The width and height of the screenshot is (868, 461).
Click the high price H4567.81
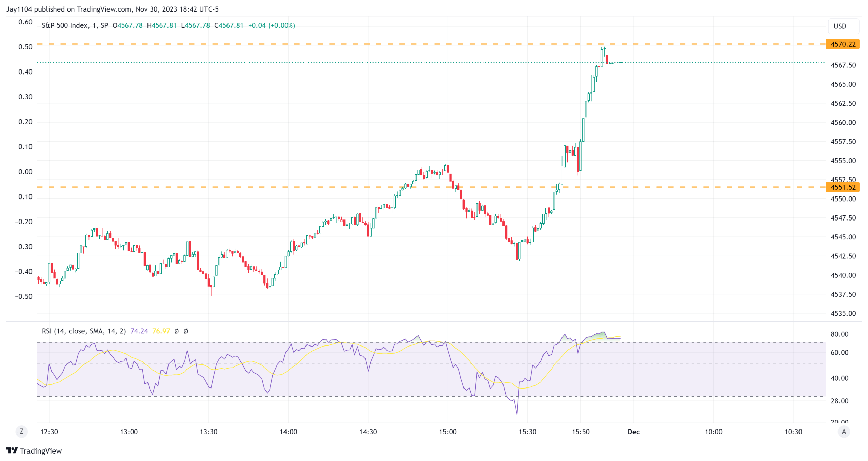click(x=162, y=25)
